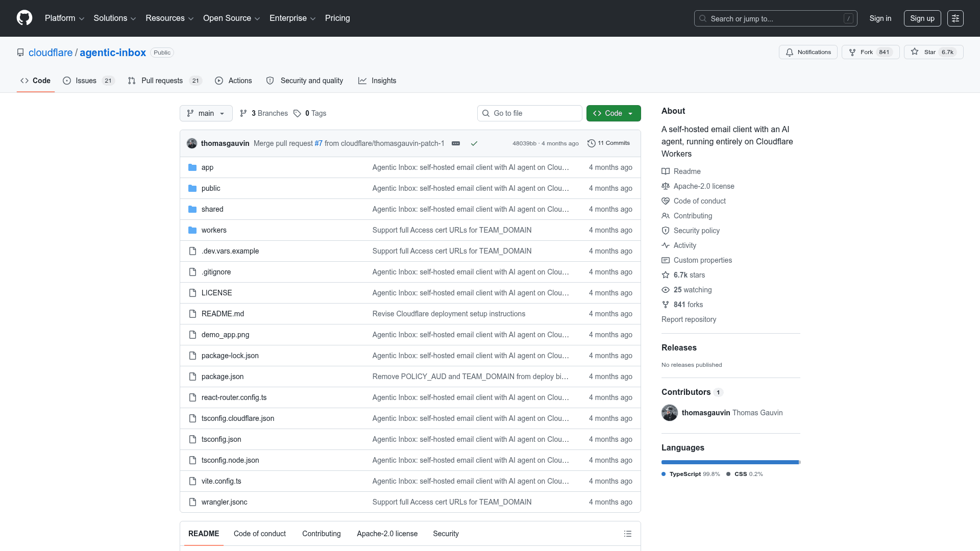Fork the repository with the Fork button

[x=870, y=52]
